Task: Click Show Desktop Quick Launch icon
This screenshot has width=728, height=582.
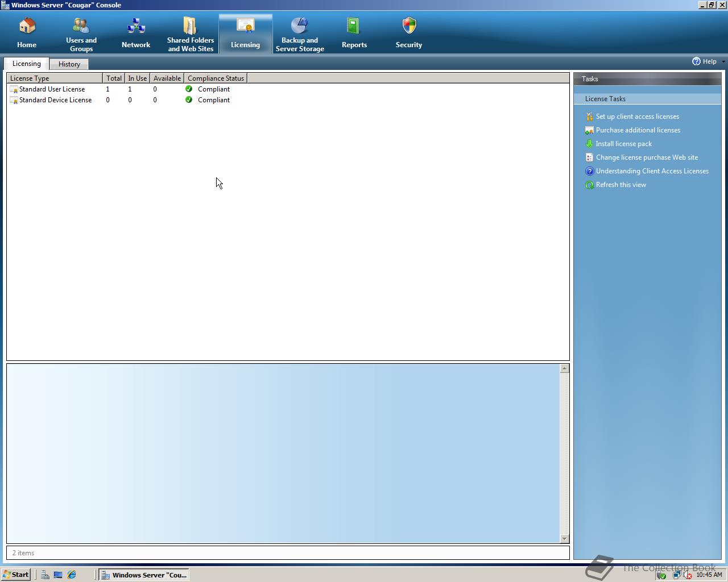Action: tap(58, 575)
